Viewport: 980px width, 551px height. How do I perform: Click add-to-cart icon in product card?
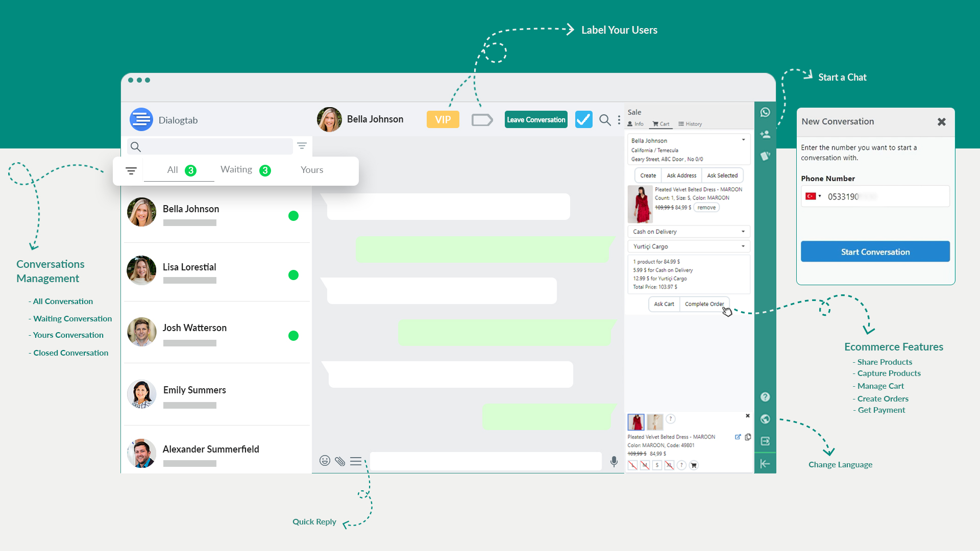tap(694, 465)
